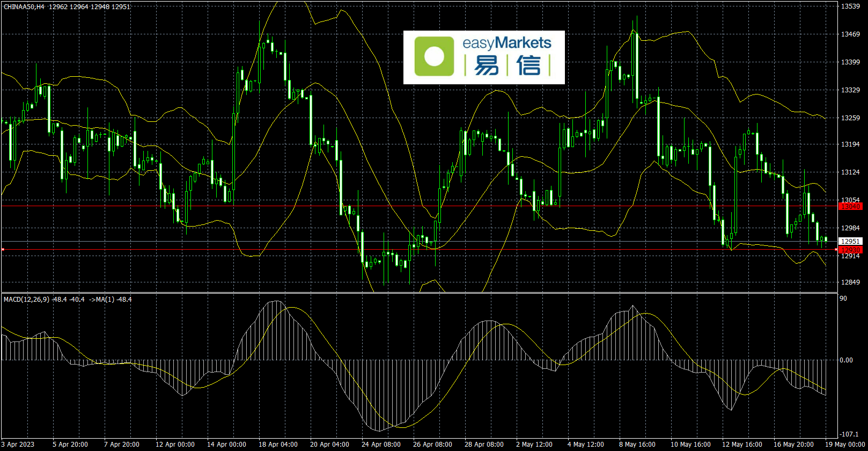Click the 12984 price axis label
This screenshot has width=868, height=451.
point(850,228)
